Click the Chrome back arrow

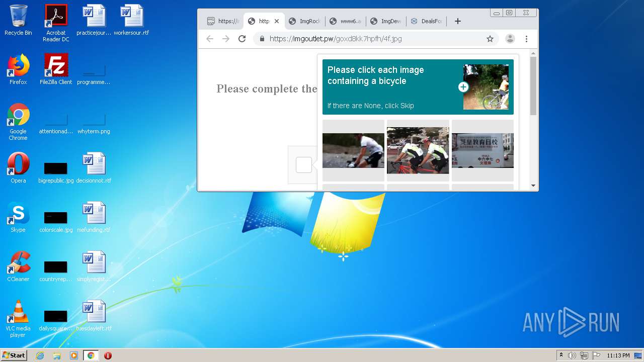click(210, 39)
